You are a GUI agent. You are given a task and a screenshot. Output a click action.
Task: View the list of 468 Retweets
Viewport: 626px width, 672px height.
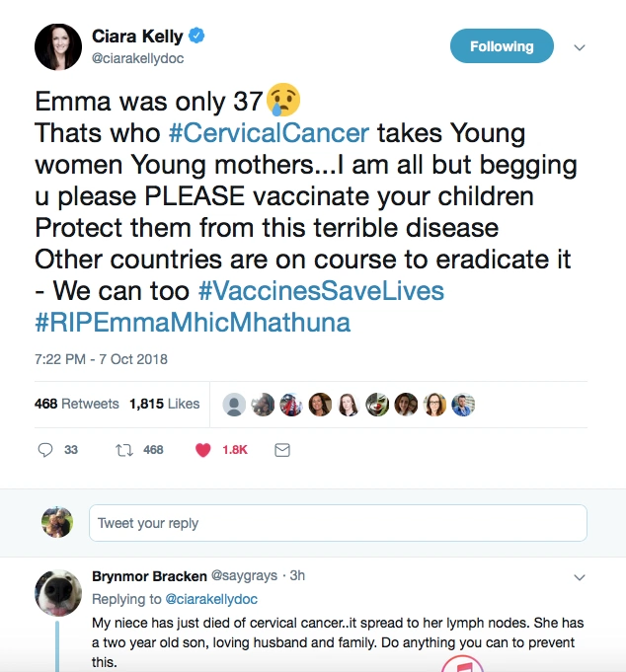(x=76, y=404)
